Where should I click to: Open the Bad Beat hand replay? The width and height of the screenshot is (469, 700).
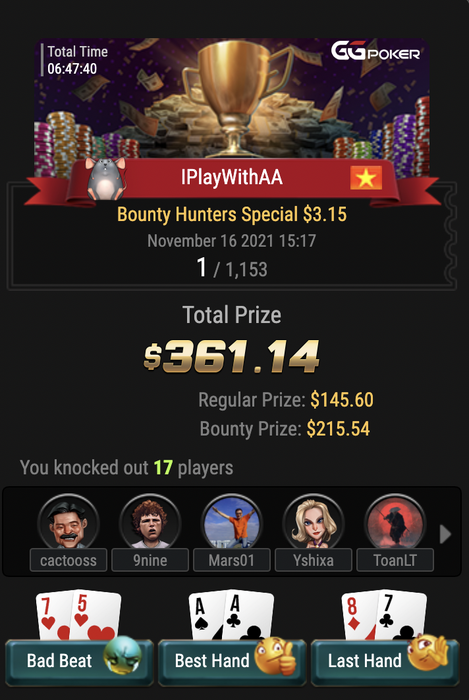(79, 662)
